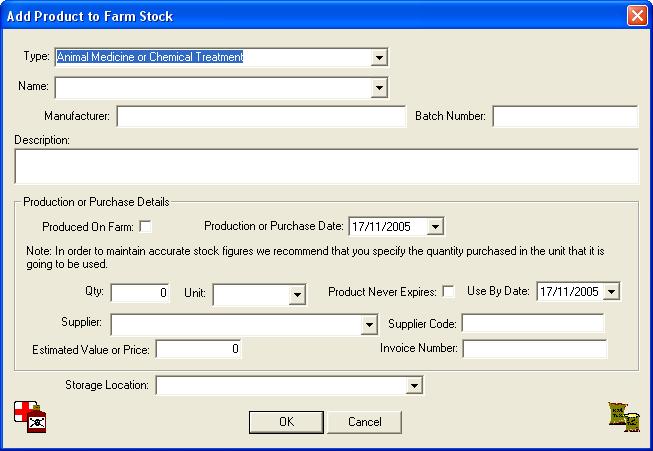Open the Production or Purchase Date picker

coord(435,227)
